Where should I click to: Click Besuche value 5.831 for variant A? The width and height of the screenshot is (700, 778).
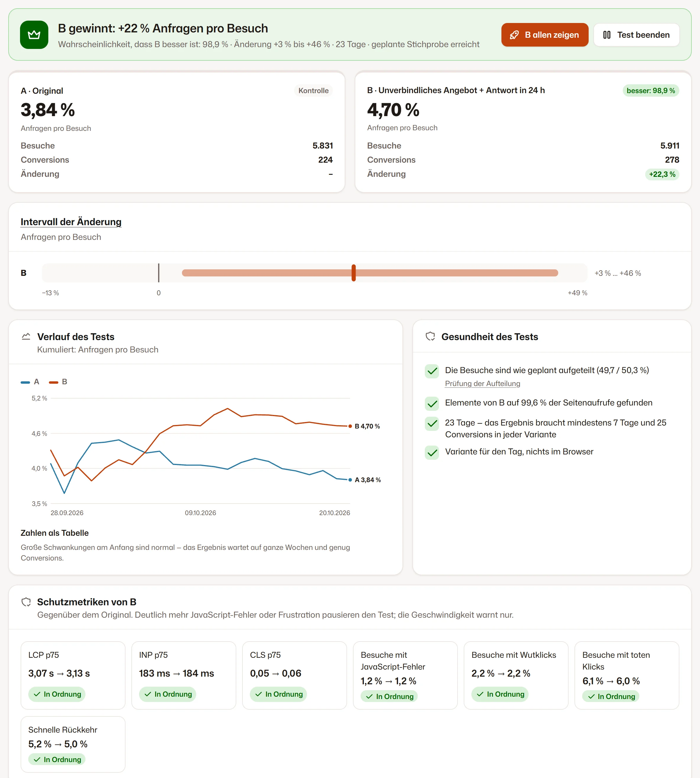[x=323, y=146]
